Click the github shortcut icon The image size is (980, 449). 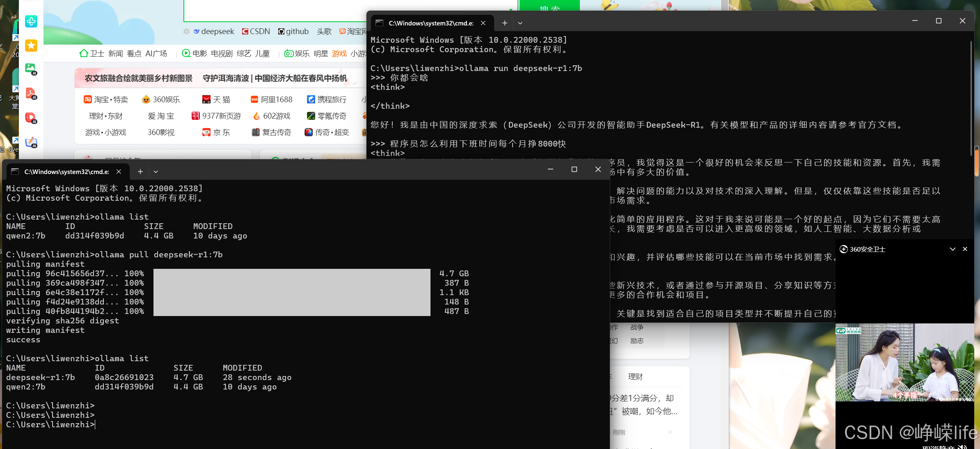(281, 32)
